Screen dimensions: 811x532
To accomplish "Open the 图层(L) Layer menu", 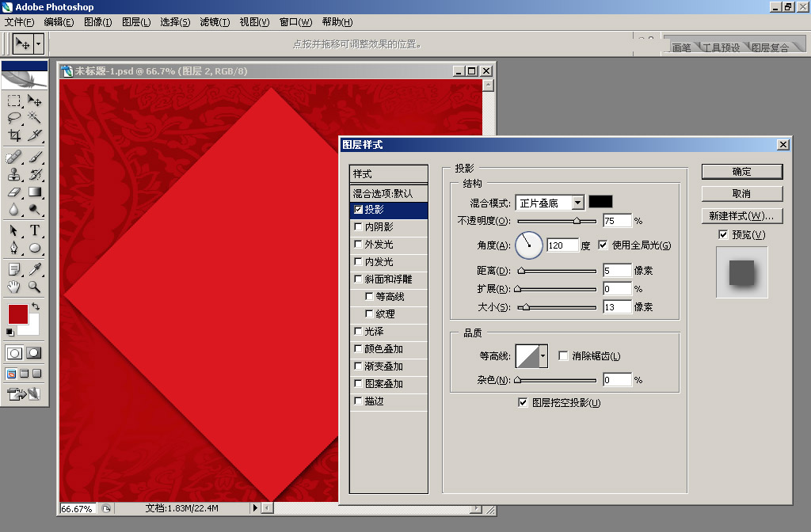I will pos(136,21).
